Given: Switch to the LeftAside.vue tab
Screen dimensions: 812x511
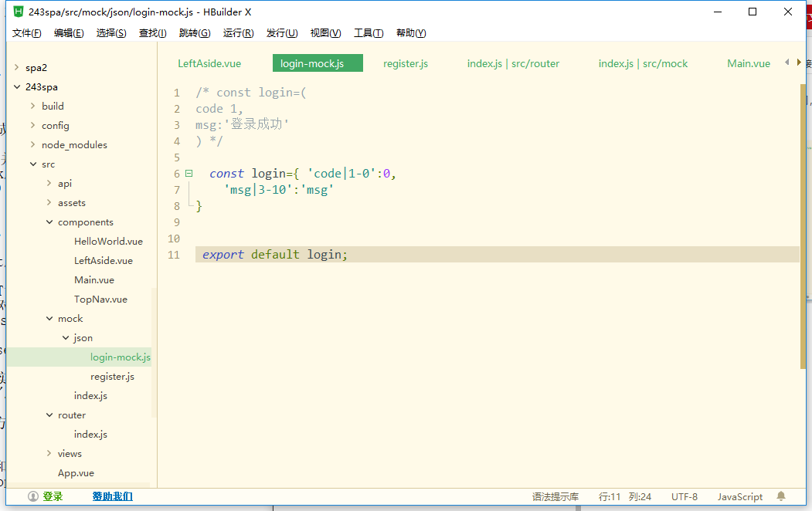Looking at the screenshot, I should (209, 63).
